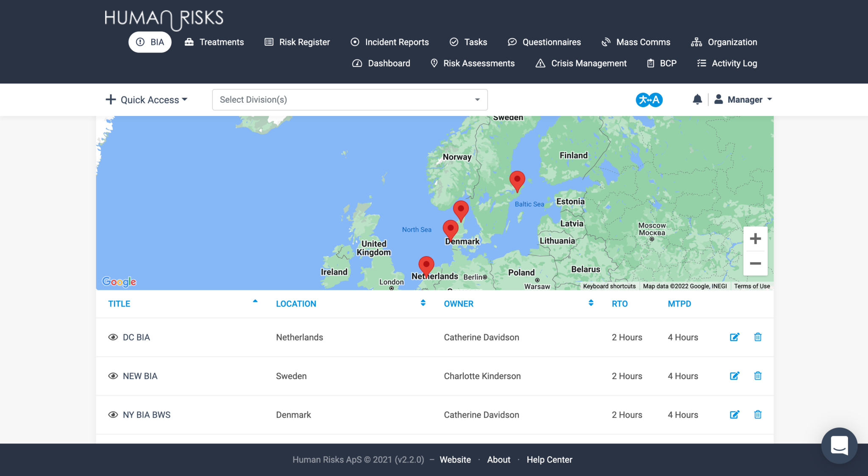Open the Select Division(s) dropdown

(x=350, y=100)
